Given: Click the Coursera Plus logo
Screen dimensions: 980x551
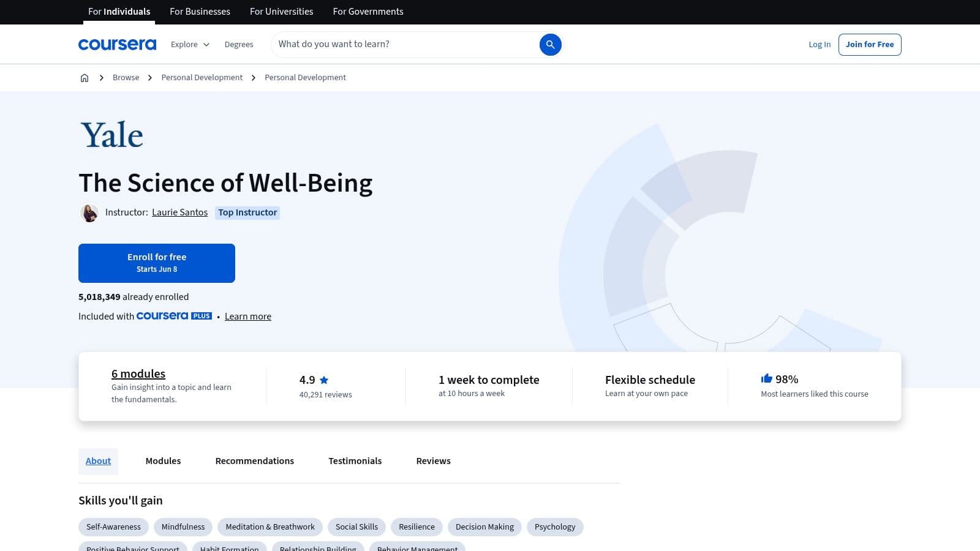Looking at the screenshot, I should coord(174,316).
